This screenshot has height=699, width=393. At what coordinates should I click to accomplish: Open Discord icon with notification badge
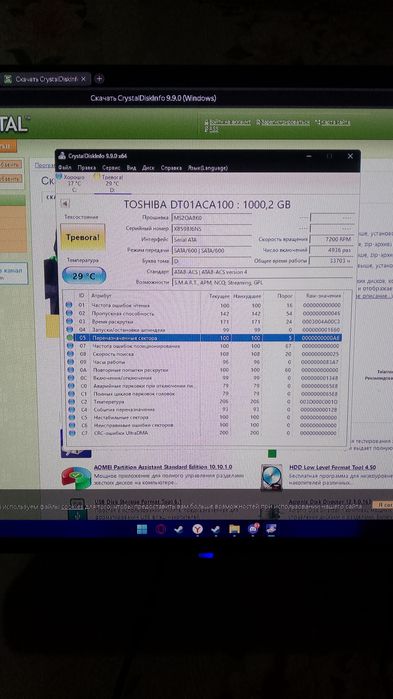click(x=253, y=529)
